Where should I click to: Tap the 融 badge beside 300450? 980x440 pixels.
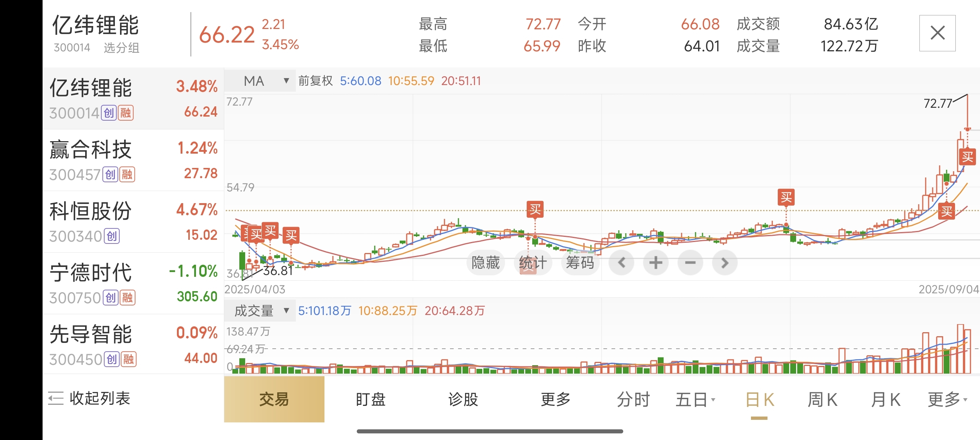(x=128, y=359)
